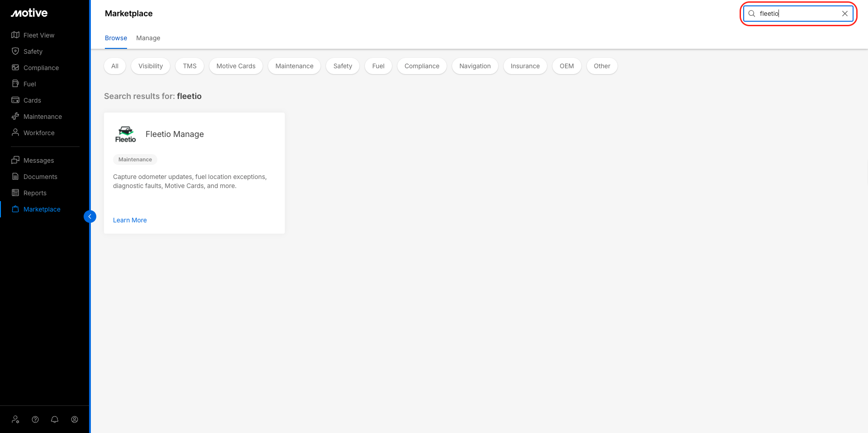Filter by TMS category
The width and height of the screenshot is (868, 433).
190,66
